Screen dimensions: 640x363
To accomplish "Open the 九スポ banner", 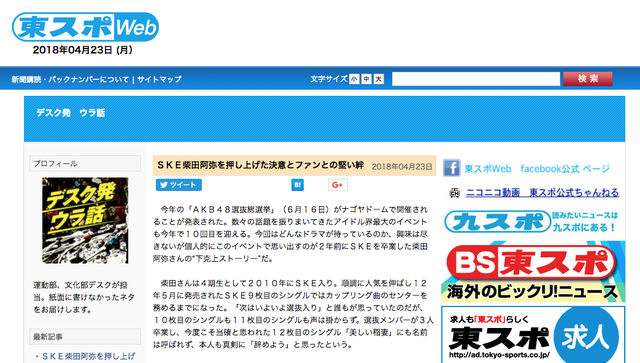I will [x=532, y=221].
